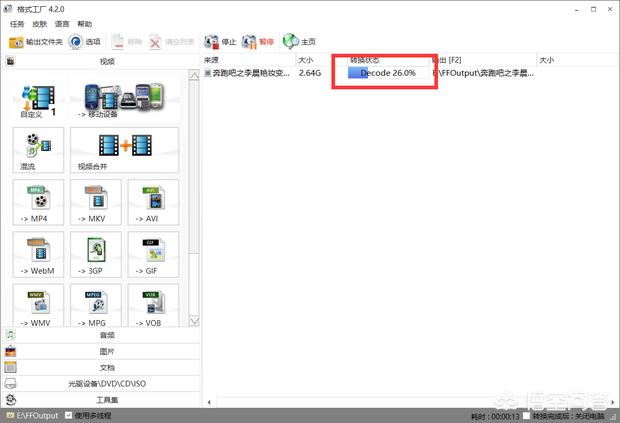Expand the 音频 audio category panel
The width and height of the screenshot is (620, 423).
[106, 335]
